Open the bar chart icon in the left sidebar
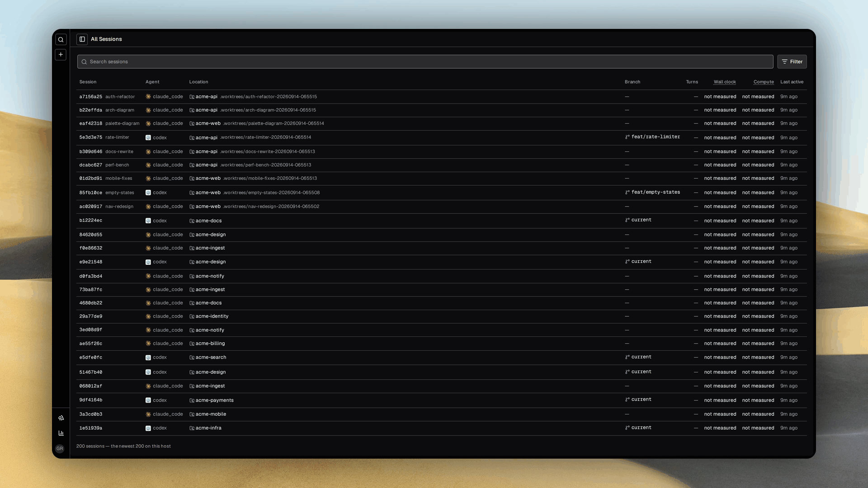The width and height of the screenshot is (868, 488). coord(61,433)
